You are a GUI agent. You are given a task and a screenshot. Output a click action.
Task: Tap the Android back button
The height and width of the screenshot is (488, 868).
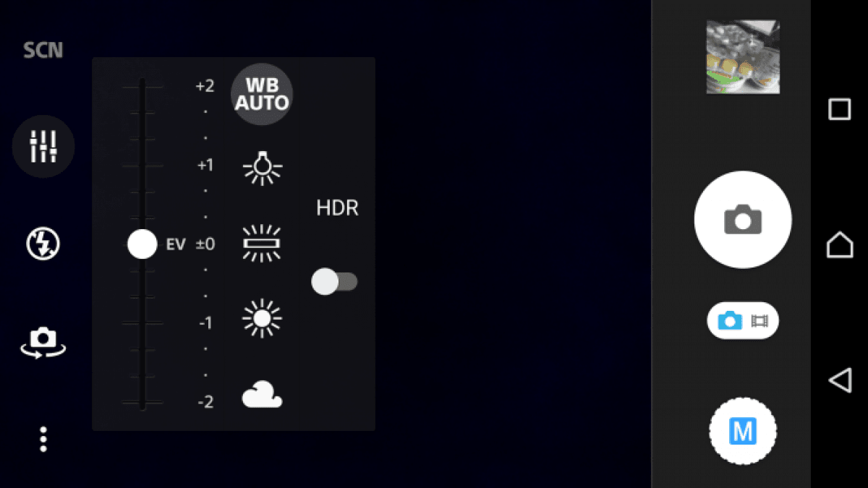point(840,380)
